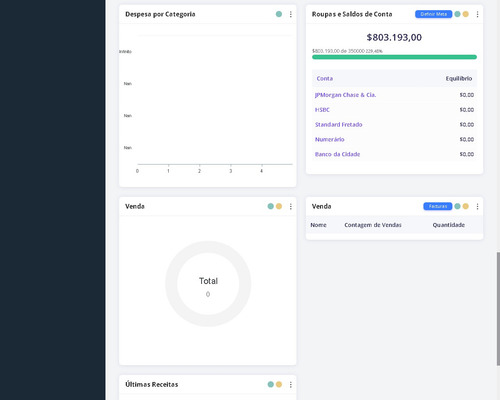Screen dimensions: 500x400
Task: Click the blue Faturas button
Action: (438, 206)
